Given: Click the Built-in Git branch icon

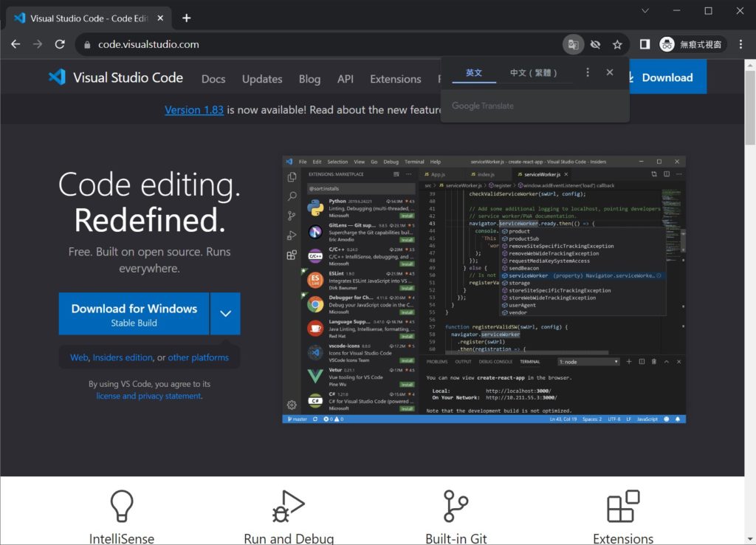Looking at the screenshot, I should [456, 506].
